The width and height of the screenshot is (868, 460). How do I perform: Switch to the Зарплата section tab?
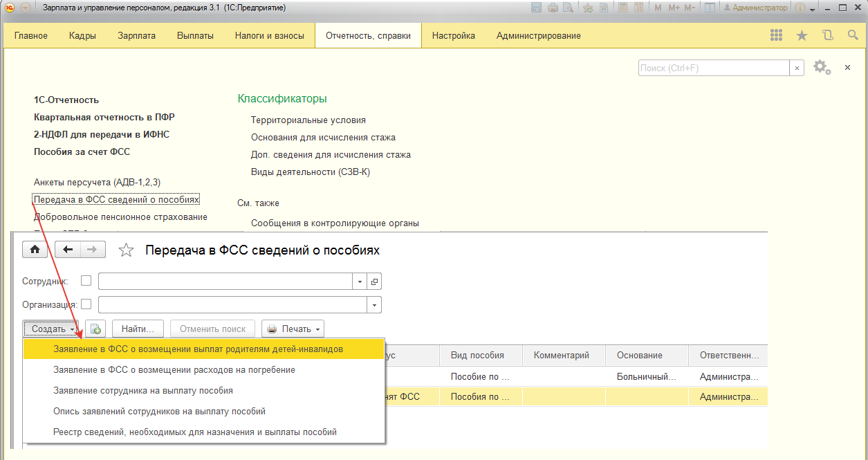tap(136, 36)
